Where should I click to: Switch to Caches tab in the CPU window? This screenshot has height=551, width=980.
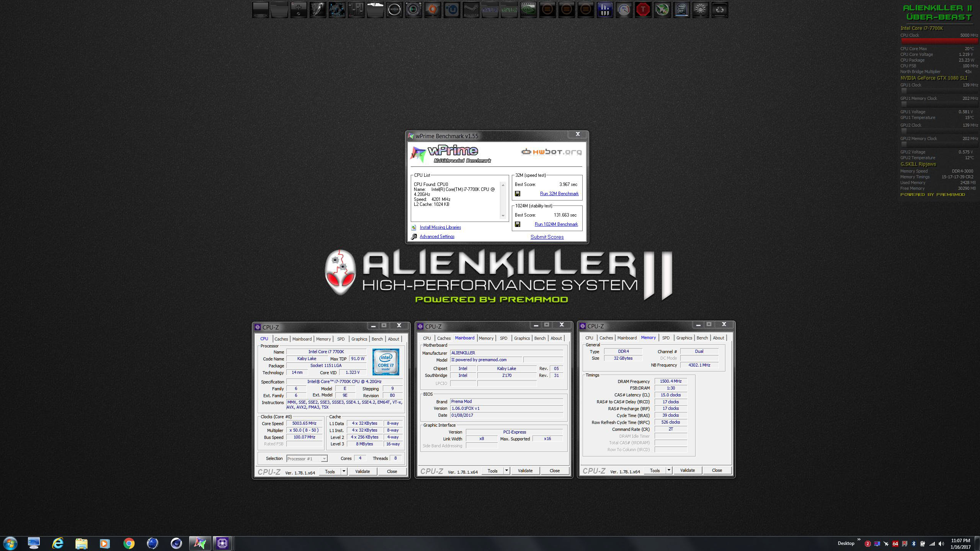tap(281, 339)
